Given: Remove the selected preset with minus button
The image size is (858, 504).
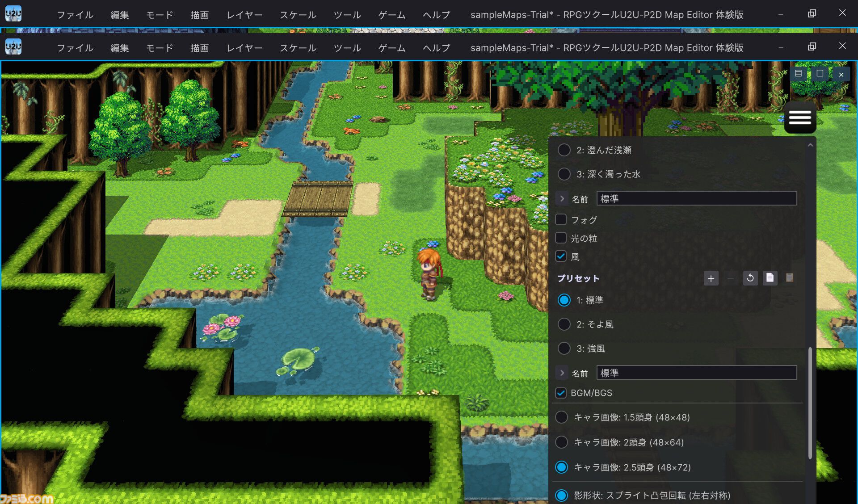Looking at the screenshot, I should 731,278.
